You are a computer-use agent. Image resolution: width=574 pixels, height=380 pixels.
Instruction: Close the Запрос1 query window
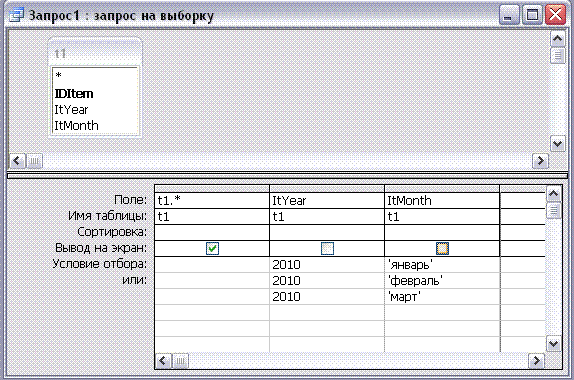[555, 15]
